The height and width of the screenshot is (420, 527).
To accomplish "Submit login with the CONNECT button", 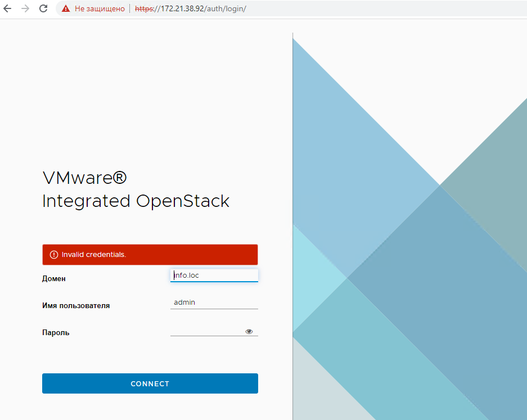I will (150, 383).
